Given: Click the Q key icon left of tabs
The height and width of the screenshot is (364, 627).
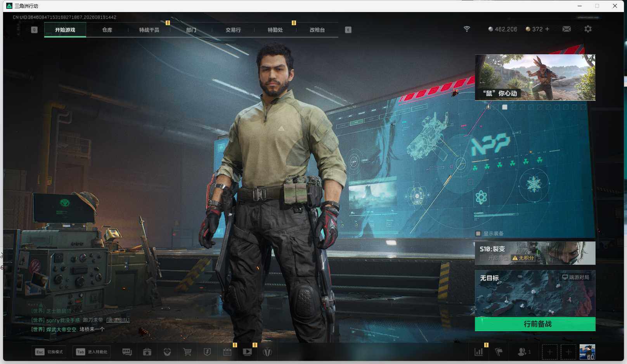Looking at the screenshot, I should tap(34, 30).
